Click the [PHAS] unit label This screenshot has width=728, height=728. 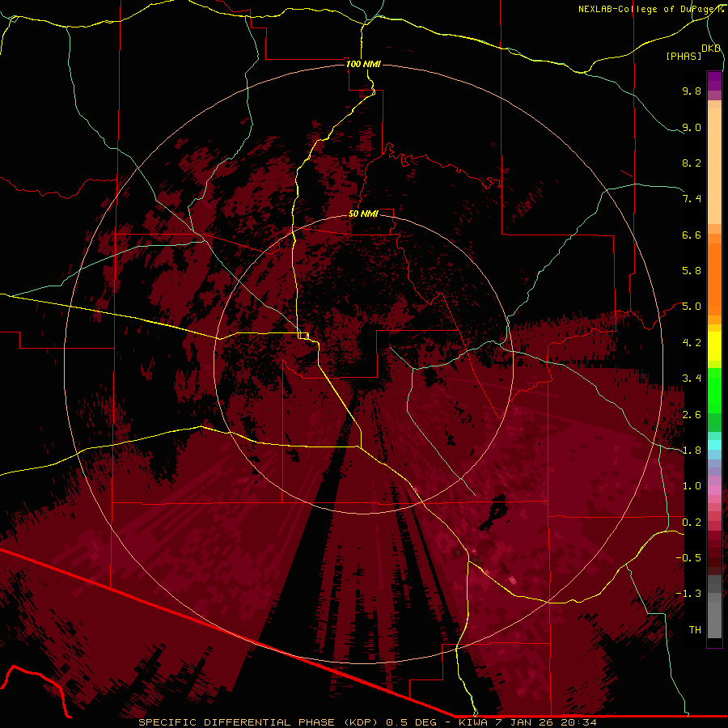(684, 56)
